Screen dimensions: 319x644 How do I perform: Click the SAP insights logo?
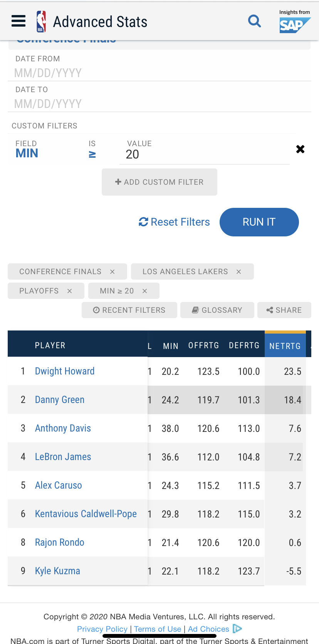point(295,22)
